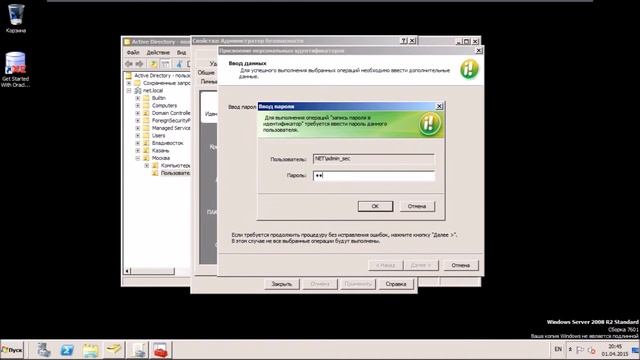Viewport: 640px width, 360px height.
Task: Select the Domain Controllers tree item
Action: (x=171, y=113)
